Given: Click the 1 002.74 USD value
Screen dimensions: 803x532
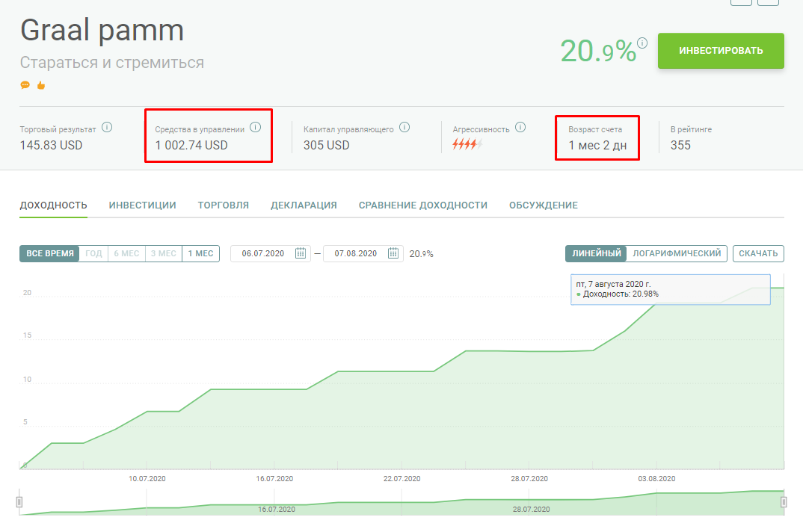Looking at the screenshot, I should tap(191, 146).
